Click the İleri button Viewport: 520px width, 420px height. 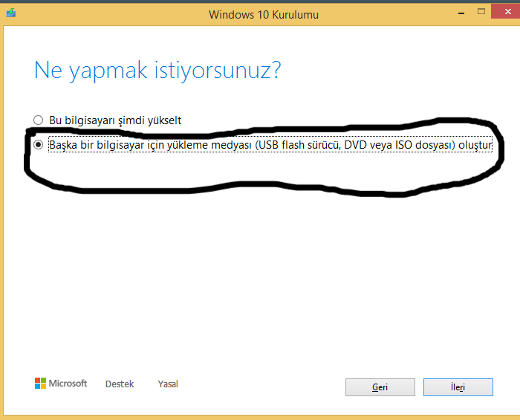[x=458, y=387]
